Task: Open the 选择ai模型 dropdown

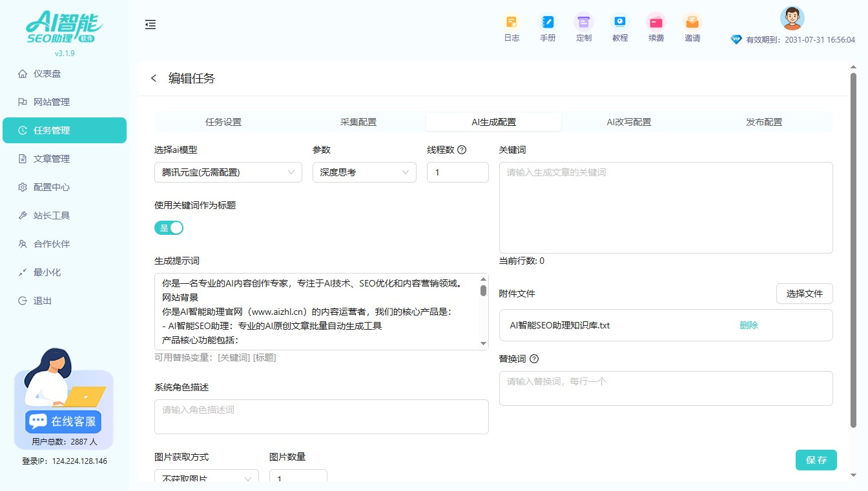Action: pos(227,172)
